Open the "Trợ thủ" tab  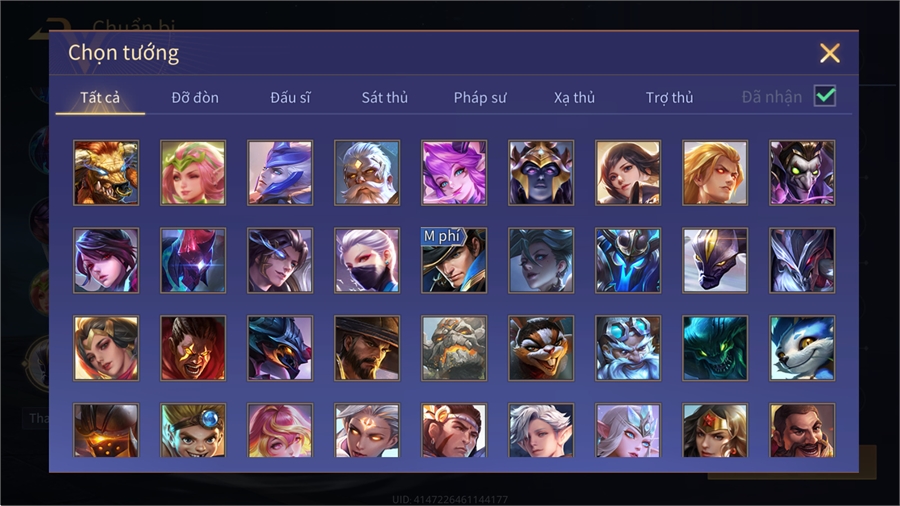(x=669, y=98)
